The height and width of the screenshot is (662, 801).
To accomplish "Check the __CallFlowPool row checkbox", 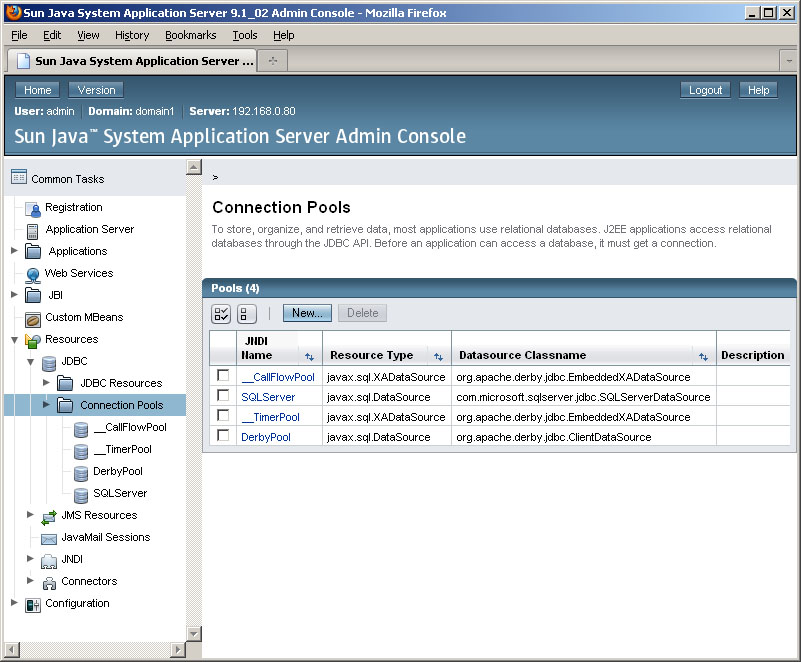I will [223, 375].
